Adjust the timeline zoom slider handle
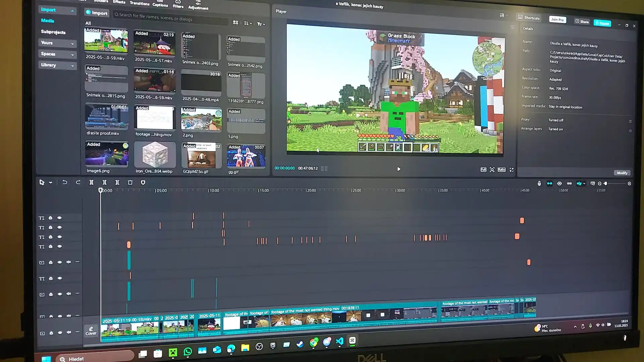The width and height of the screenshot is (644, 362). click(x=606, y=184)
